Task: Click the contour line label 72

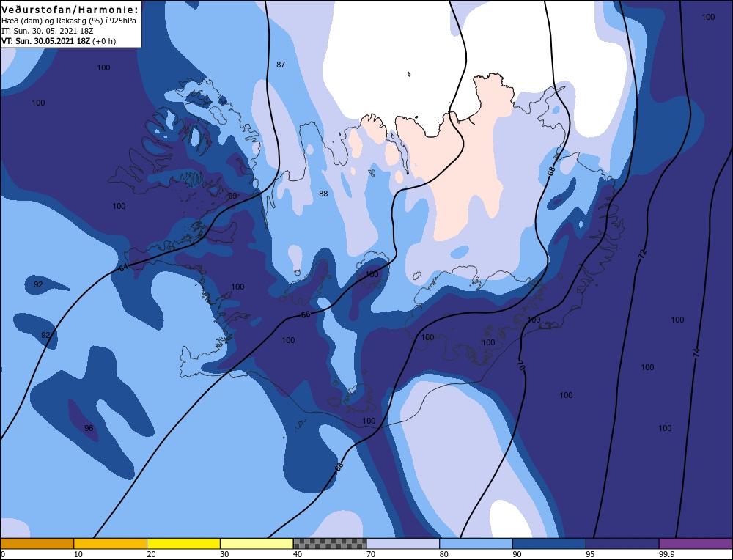Action: pyautogui.click(x=642, y=254)
